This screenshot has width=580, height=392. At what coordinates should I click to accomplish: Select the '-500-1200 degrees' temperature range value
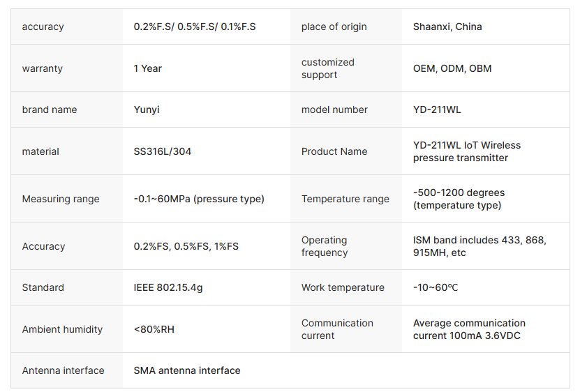(459, 193)
